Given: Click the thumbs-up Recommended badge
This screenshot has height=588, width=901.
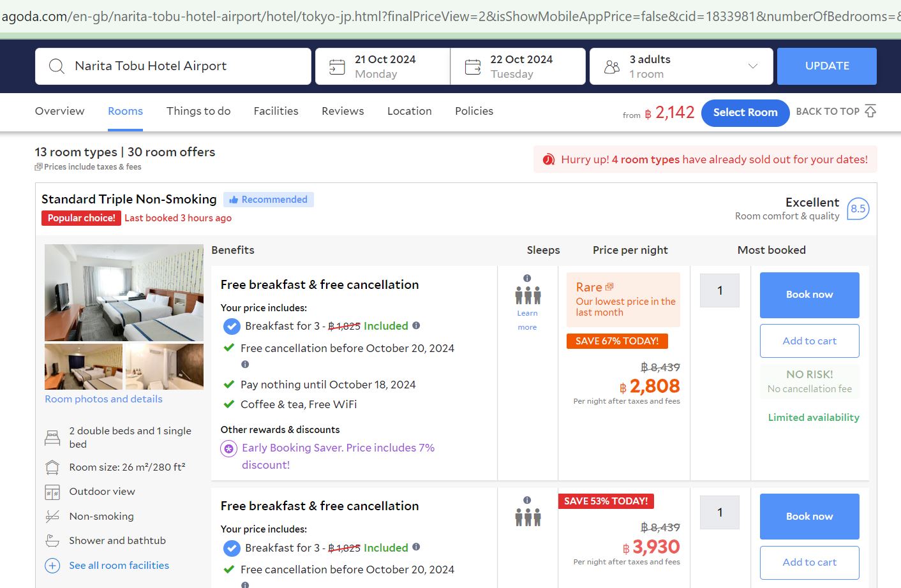Looking at the screenshot, I should point(269,200).
